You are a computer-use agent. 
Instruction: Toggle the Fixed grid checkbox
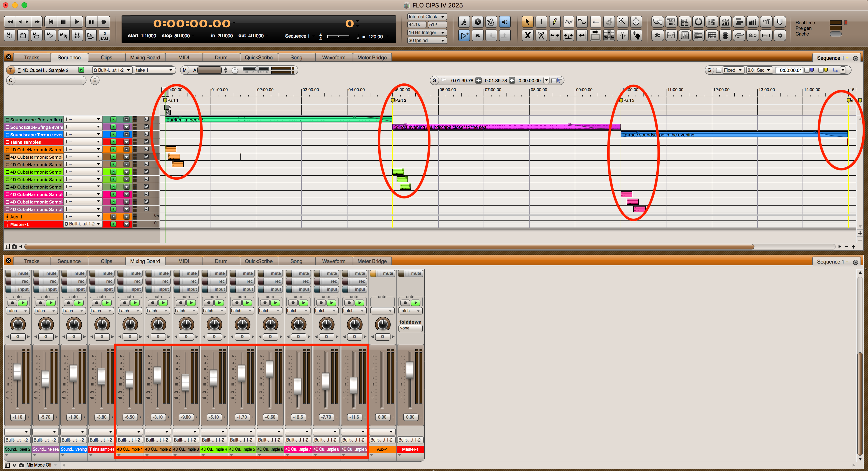click(718, 70)
